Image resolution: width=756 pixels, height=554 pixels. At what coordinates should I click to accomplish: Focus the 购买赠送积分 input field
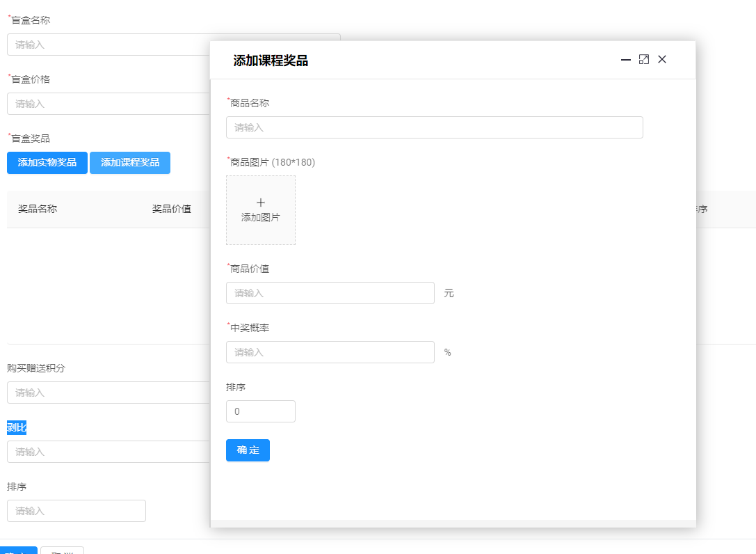pos(108,393)
